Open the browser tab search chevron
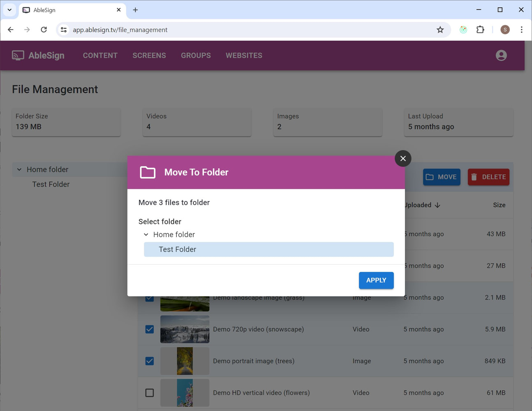Screen dimensions: 532x411 tap(9, 10)
